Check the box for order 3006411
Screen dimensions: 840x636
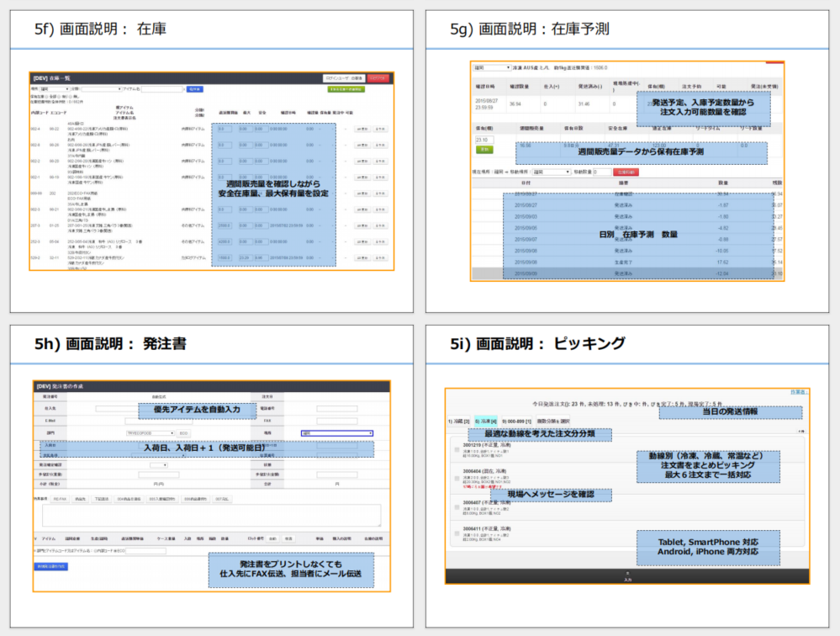click(457, 533)
